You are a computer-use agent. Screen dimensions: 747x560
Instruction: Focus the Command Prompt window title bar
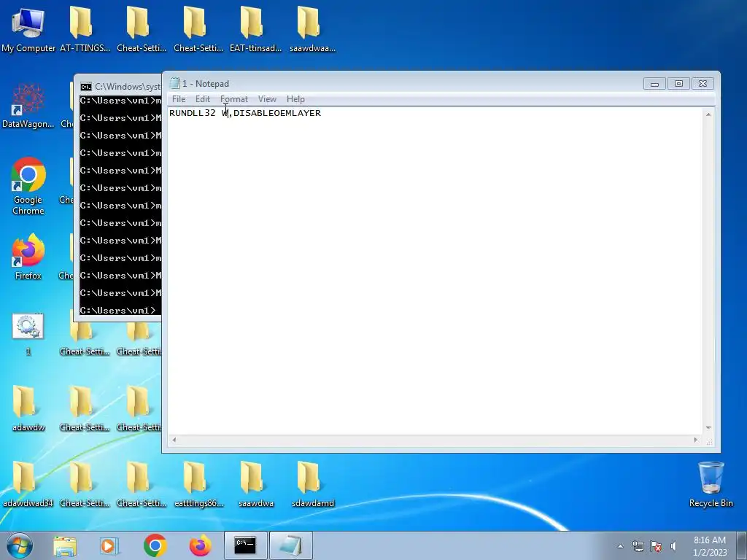coord(118,86)
